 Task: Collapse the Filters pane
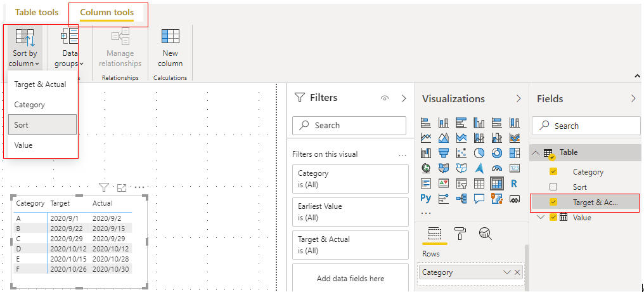click(x=404, y=98)
